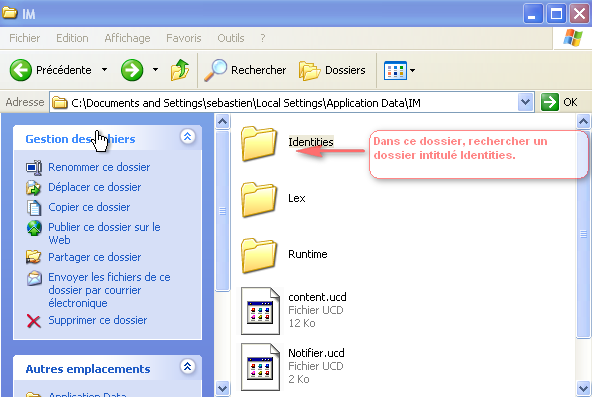Click task pane scrollbar down arrow

pos(223,388)
